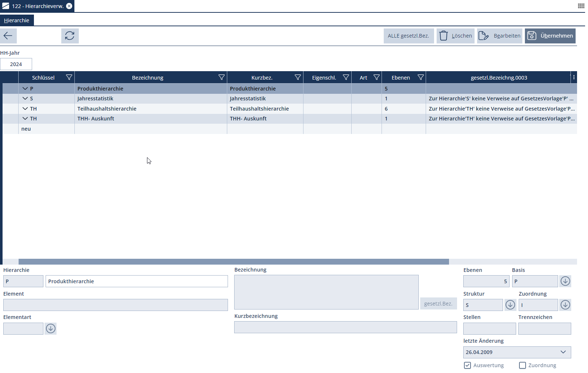Image resolution: width=588 pixels, height=373 pixels.
Task: Collapse the Jahresstatistik row chevron
Action: 25,99
